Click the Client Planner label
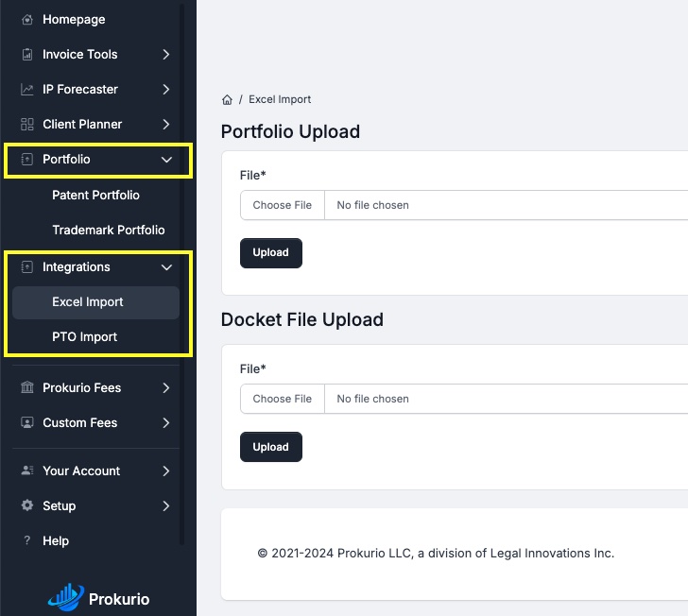Viewport: 688px width, 616px height. point(82,124)
